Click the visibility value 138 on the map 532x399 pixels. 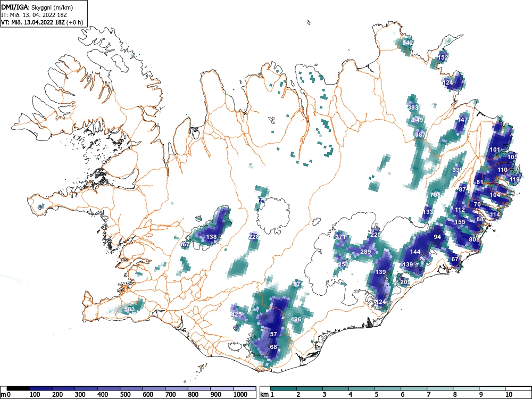211,237
